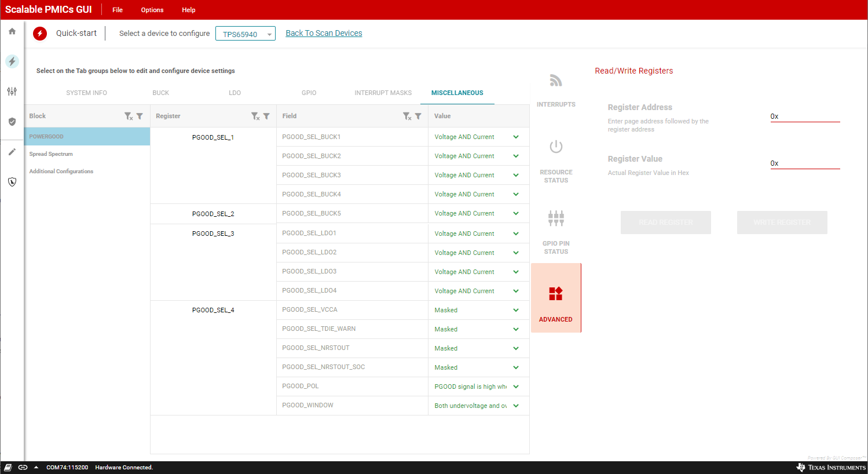Switch to the INTERRUPT MASKS tab

click(383, 93)
